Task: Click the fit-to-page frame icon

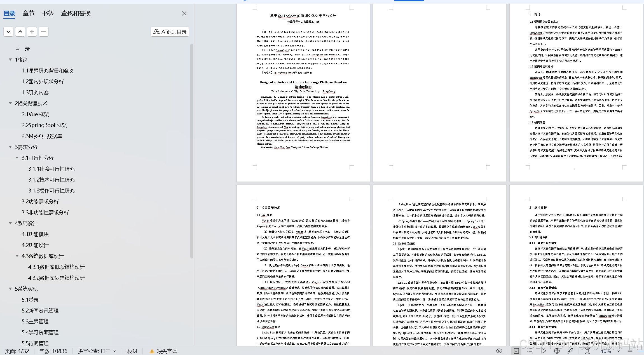Action: click(587, 351)
